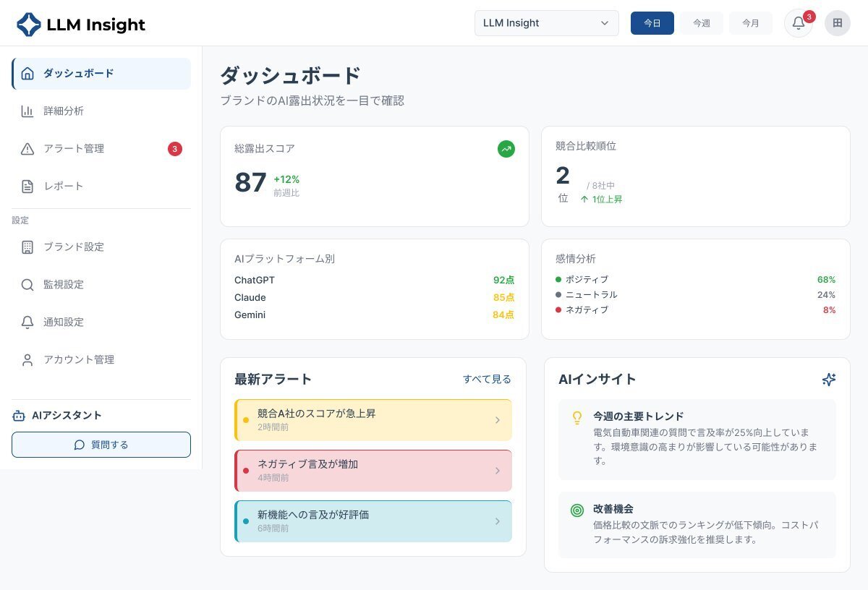Viewport: 868px width, 590px height.
Task: Click the robot icon beside AIアシスタント
Action: point(19,416)
